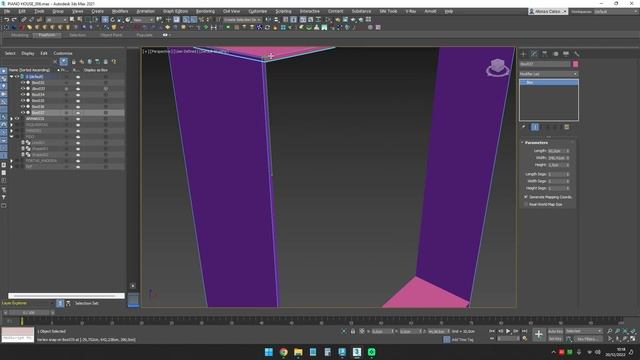Select the Select and Link tool
The image size is (640, 360).
click(24, 20)
